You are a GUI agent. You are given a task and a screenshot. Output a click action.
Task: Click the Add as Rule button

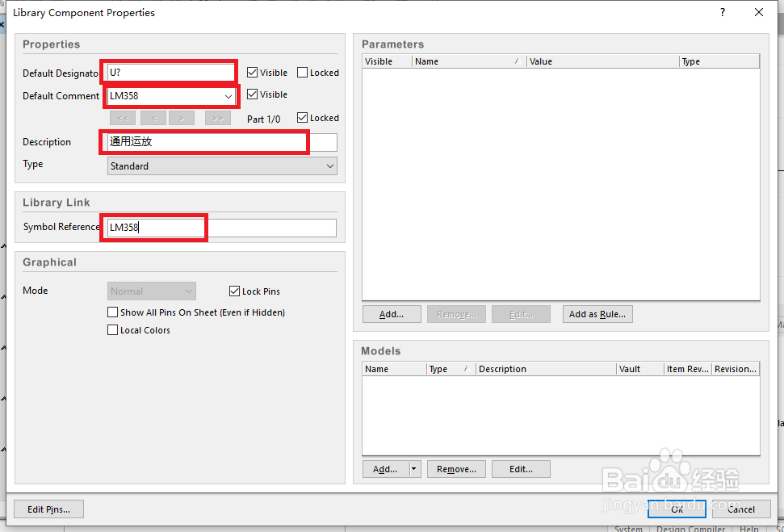click(597, 314)
